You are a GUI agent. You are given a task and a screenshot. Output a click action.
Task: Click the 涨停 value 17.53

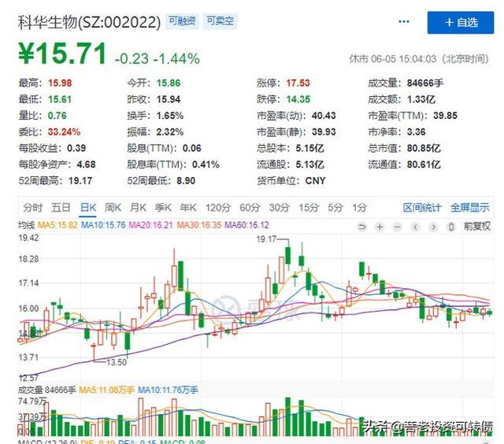pos(298,83)
